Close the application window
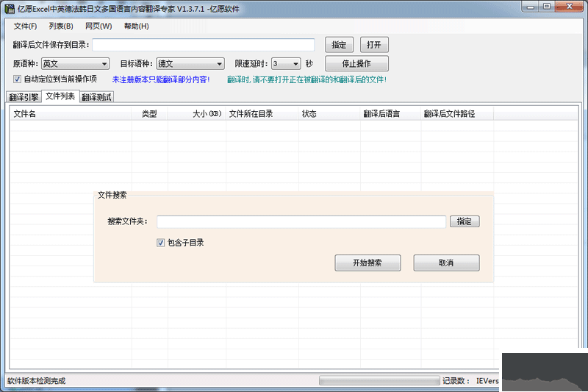 point(569,6)
